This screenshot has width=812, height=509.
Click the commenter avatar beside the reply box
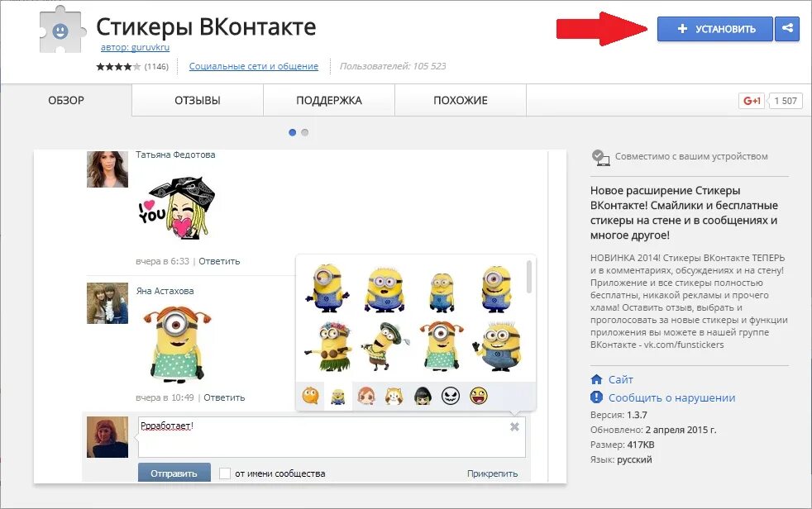click(x=107, y=437)
